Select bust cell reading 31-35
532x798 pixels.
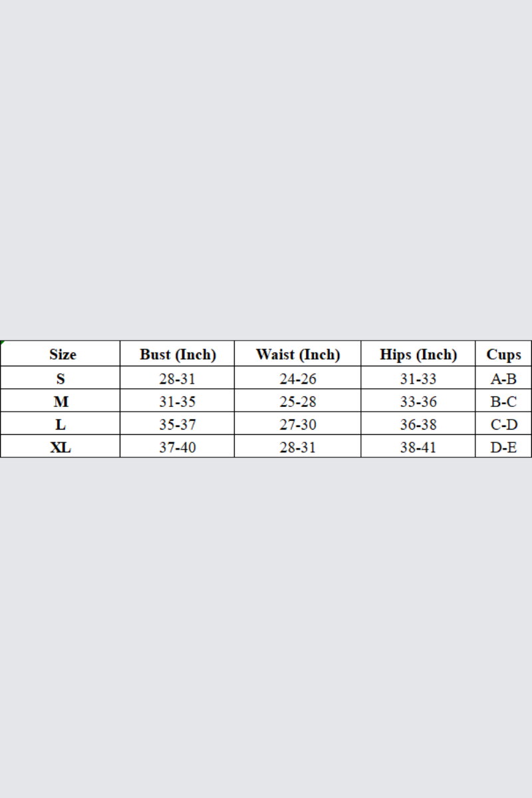[x=178, y=402]
